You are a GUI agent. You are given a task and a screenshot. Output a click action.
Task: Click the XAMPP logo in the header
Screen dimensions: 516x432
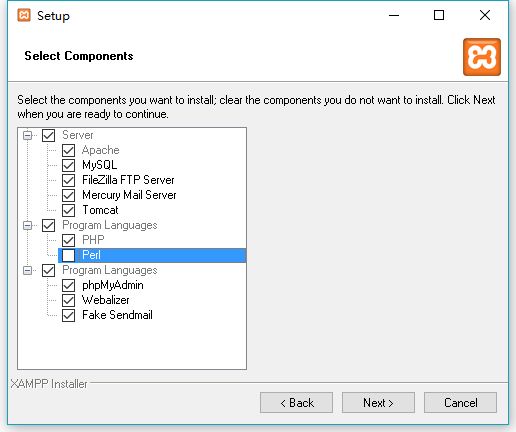pos(482,57)
